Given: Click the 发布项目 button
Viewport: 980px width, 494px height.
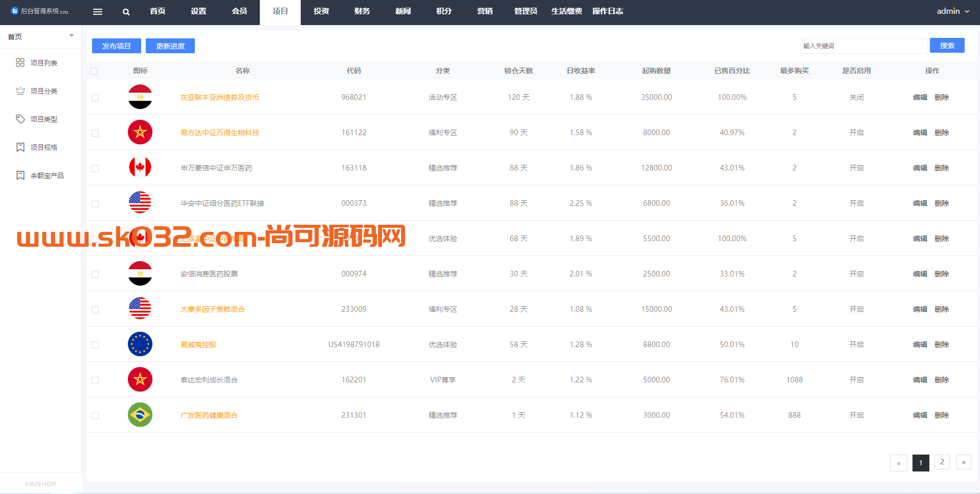Looking at the screenshot, I should [117, 46].
